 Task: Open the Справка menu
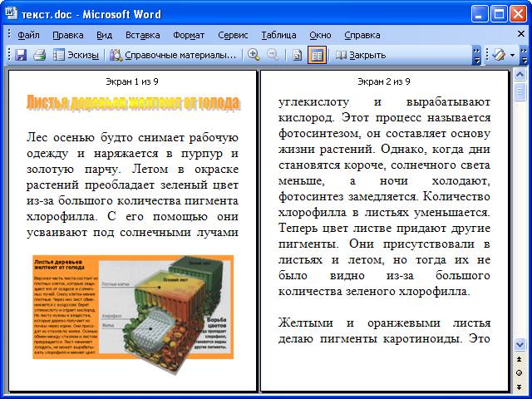click(x=362, y=35)
